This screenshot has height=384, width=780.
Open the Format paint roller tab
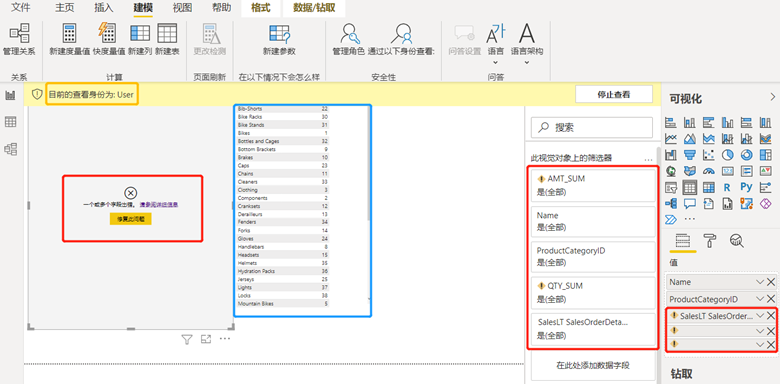(x=709, y=241)
